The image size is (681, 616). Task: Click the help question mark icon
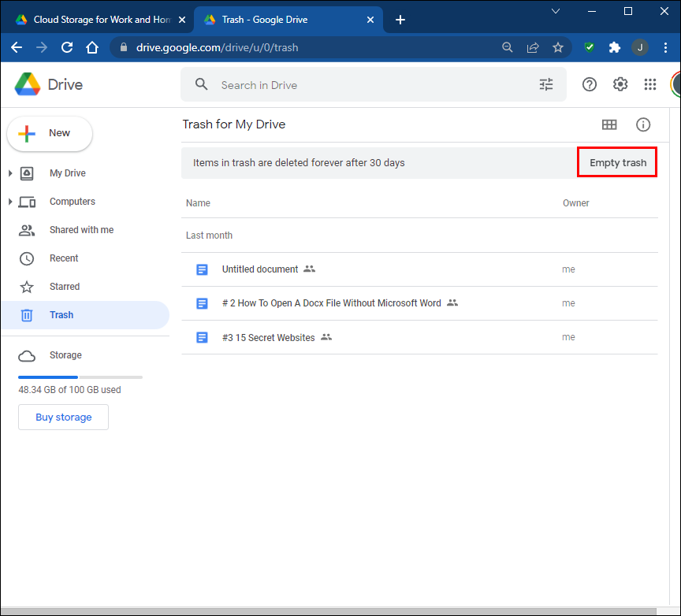(590, 84)
